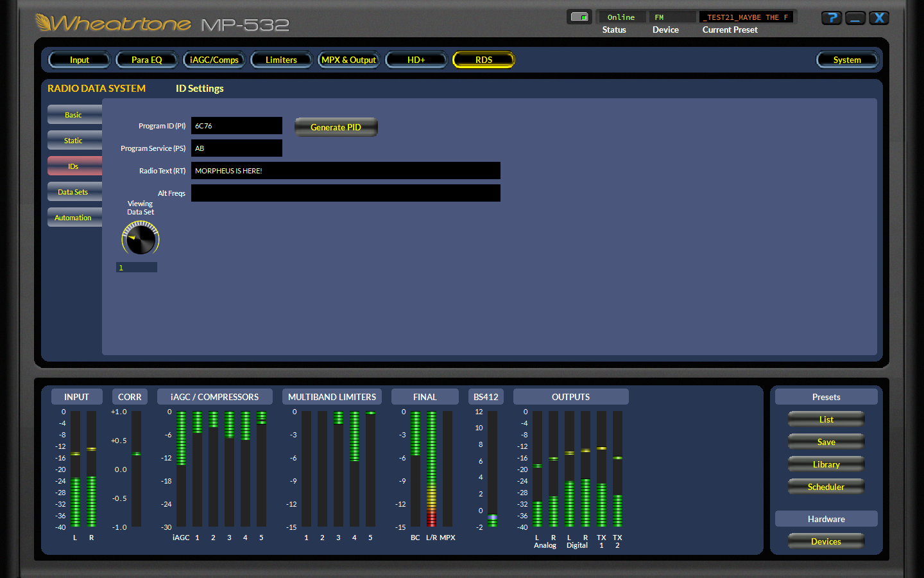924x578 pixels.
Task: Click the Generate PID button
Action: coord(336,127)
